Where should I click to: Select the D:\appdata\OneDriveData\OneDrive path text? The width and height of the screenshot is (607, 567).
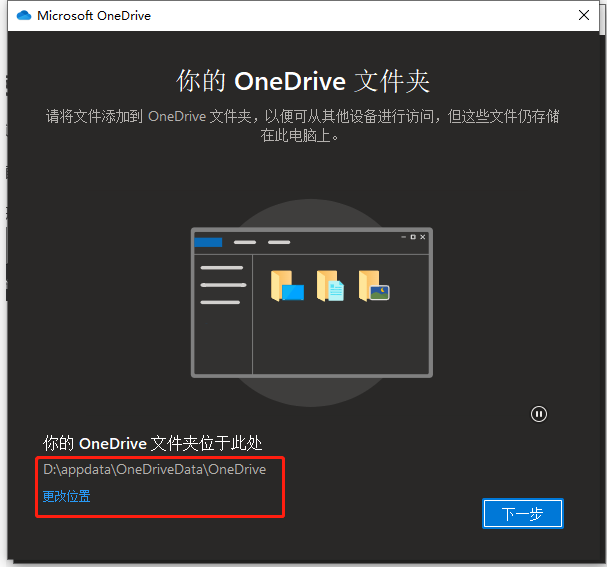[154, 469]
